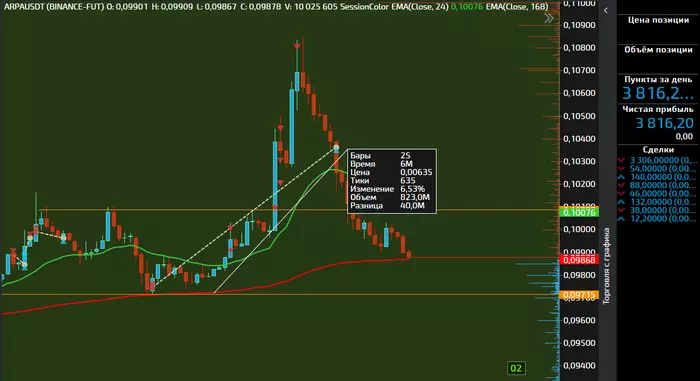
Task: Click the Цена позиции label
Action: click(x=658, y=20)
